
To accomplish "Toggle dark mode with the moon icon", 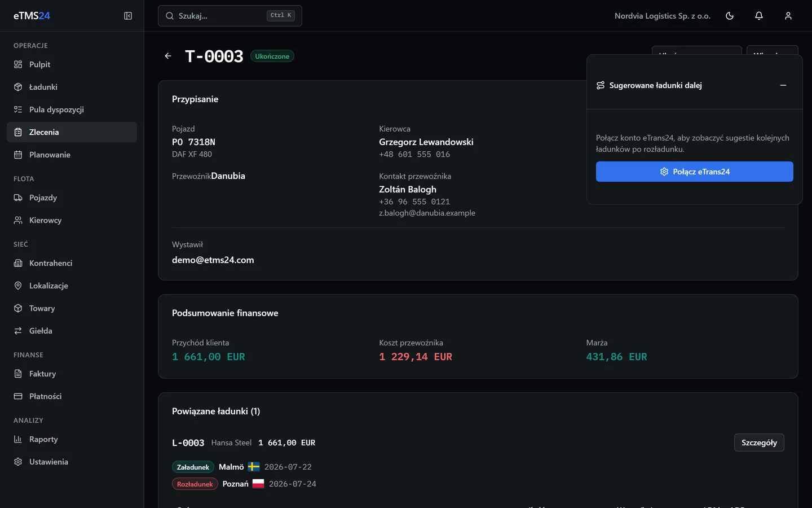I will pyautogui.click(x=730, y=16).
